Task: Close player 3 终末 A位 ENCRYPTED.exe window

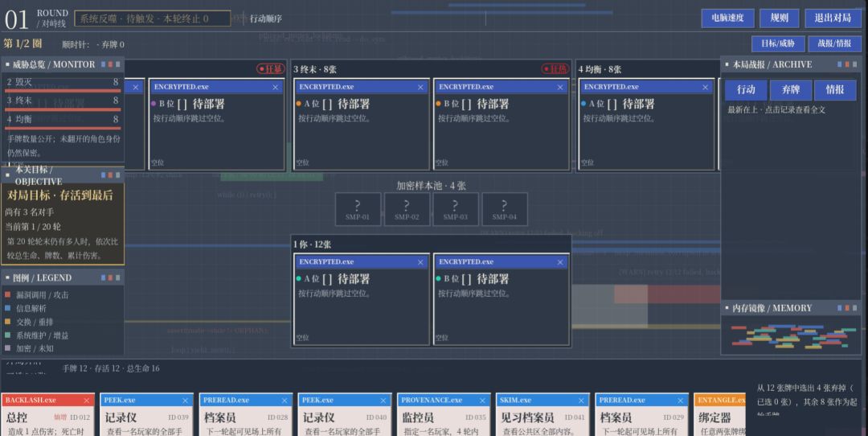Action: 420,87
